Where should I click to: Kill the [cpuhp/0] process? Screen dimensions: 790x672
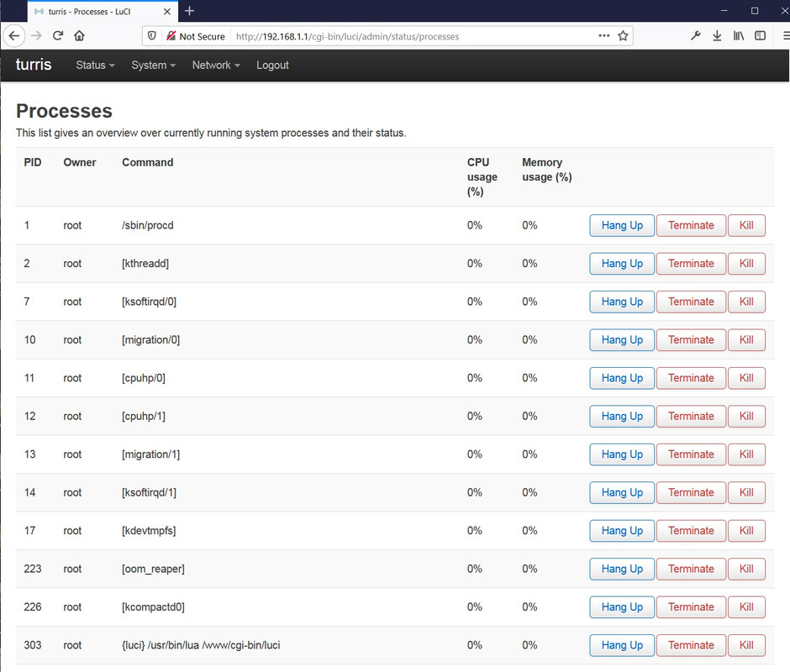pyautogui.click(x=746, y=378)
